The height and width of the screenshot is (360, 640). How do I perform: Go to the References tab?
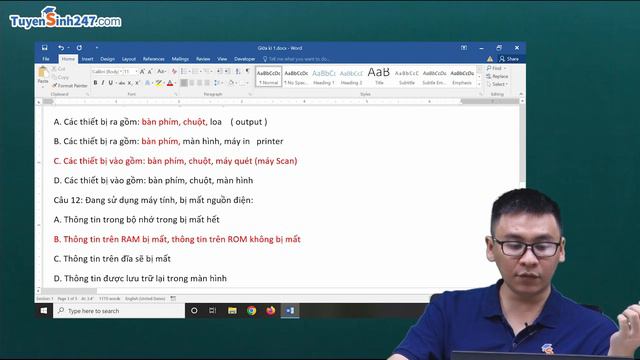[x=153, y=59]
